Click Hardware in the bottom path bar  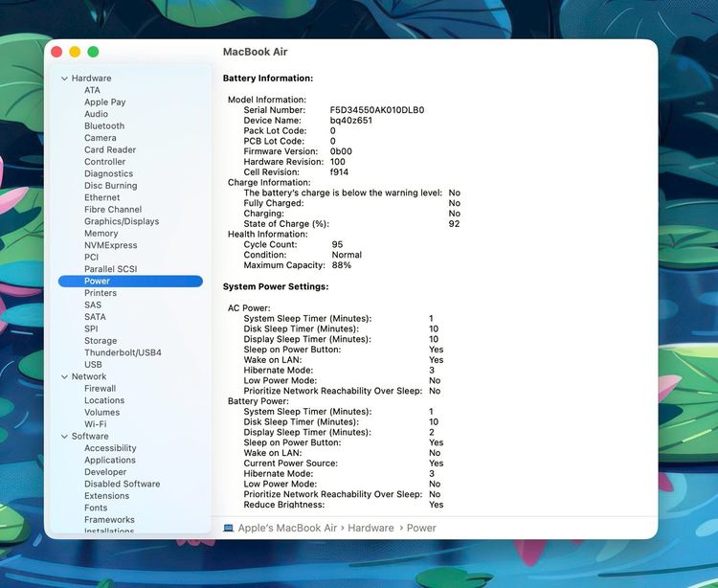[x=370, y=528]
